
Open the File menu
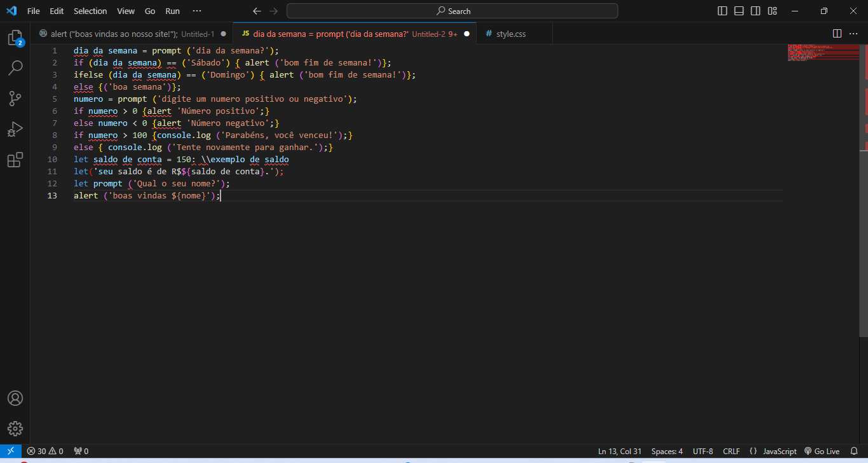tap(34, 11)
